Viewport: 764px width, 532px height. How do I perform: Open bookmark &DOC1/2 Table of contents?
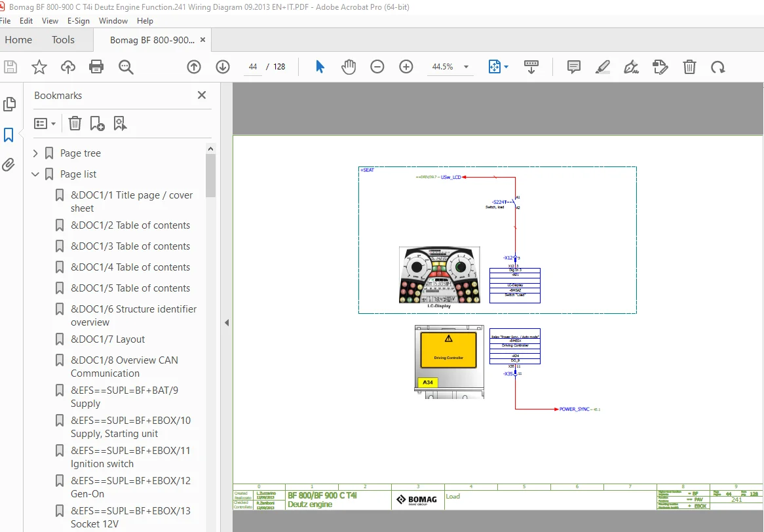click(x=130, y=225)
